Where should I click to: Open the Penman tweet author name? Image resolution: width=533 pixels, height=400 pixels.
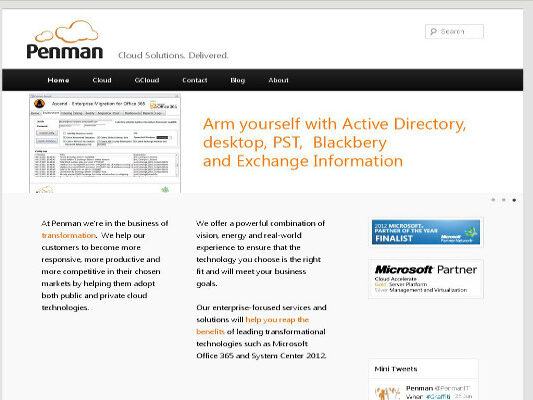tap(419, 388)
